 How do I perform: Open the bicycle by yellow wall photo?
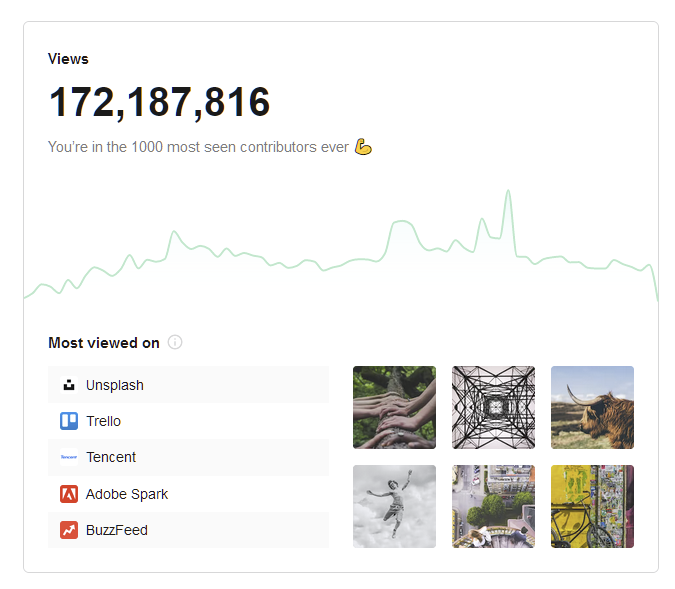pos(592,506)
